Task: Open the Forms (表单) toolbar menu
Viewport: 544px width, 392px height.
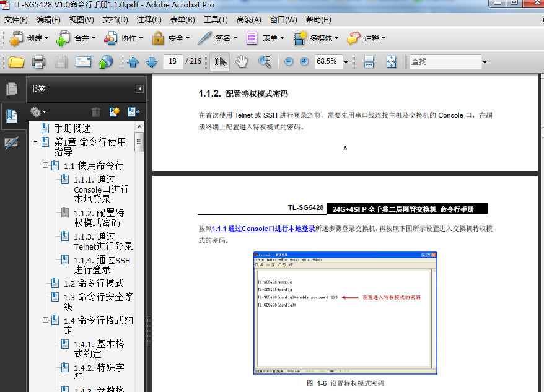Action: point(265,38)
